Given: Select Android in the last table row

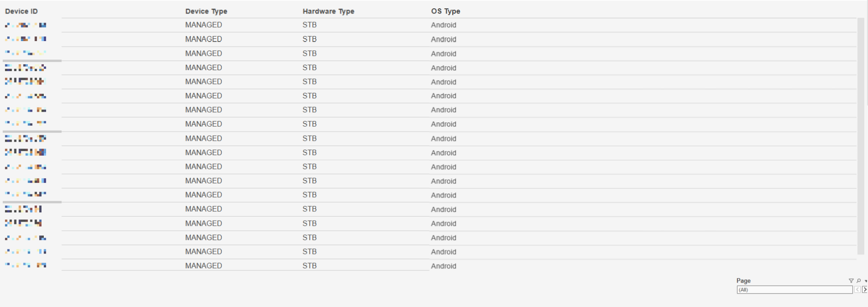Looking at the screenshot, I should pos(443,266).
